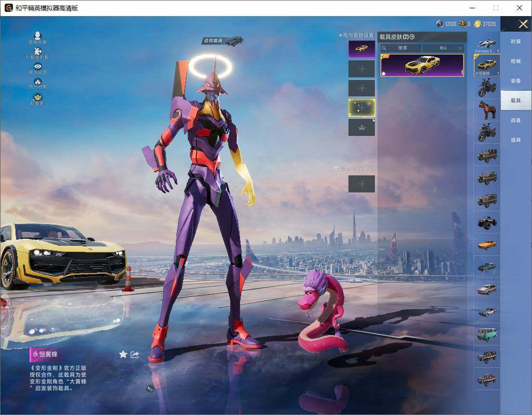Switch to the 时装 tab

(516, 41)
